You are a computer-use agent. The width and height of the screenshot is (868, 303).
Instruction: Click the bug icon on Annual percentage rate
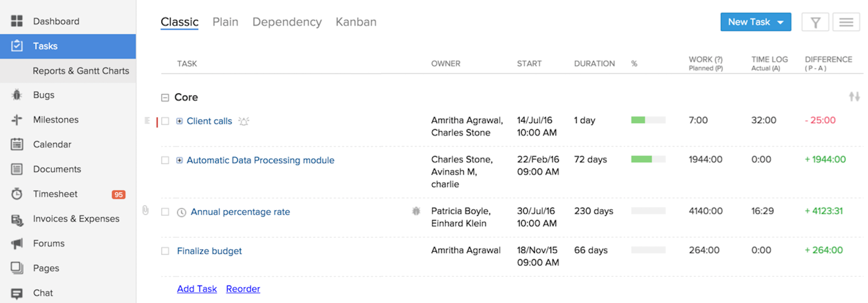click(416, 211)
